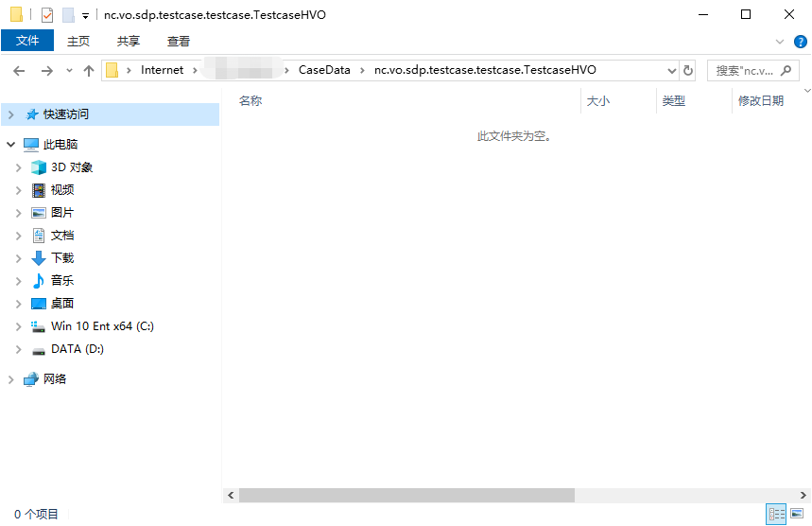Go forward using the forward arrow

coord(47,70)
